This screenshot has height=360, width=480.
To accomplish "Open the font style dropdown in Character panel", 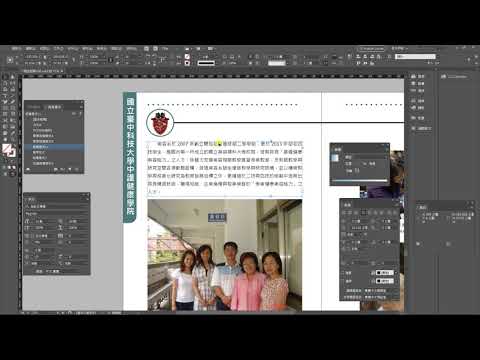I will 57,213.
